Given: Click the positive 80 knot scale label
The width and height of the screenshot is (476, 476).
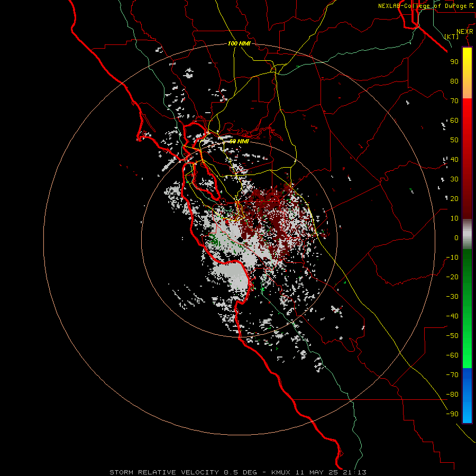Looking at the screenshot, I should [454, 81].
